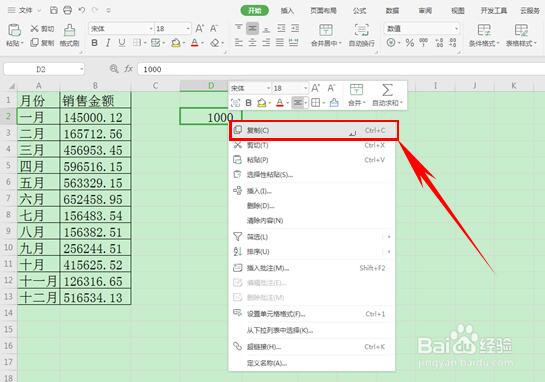Open the number format (数值) dropdown
Screen dimensions: 545x382
coord(456,29)
